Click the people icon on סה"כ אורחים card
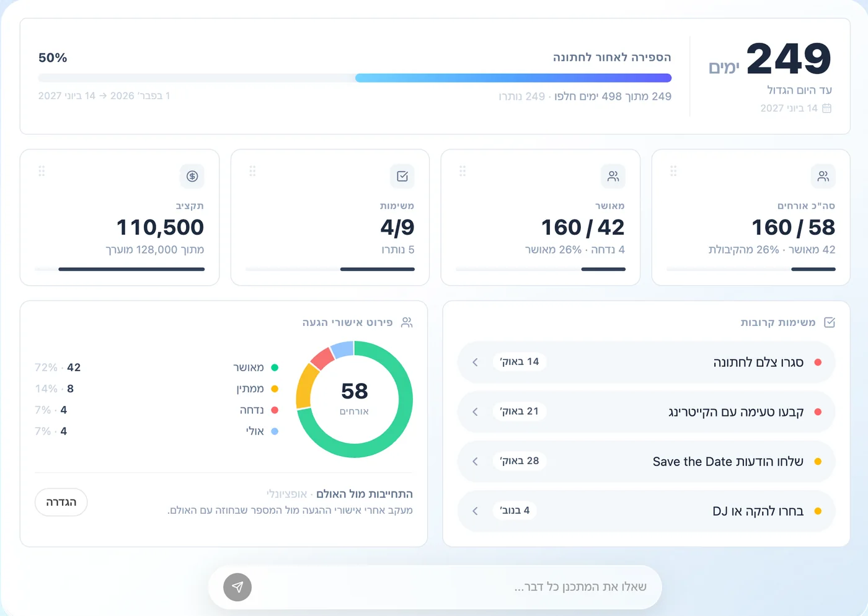This screenshot has height=616, width=868. (x=823, y=176)
